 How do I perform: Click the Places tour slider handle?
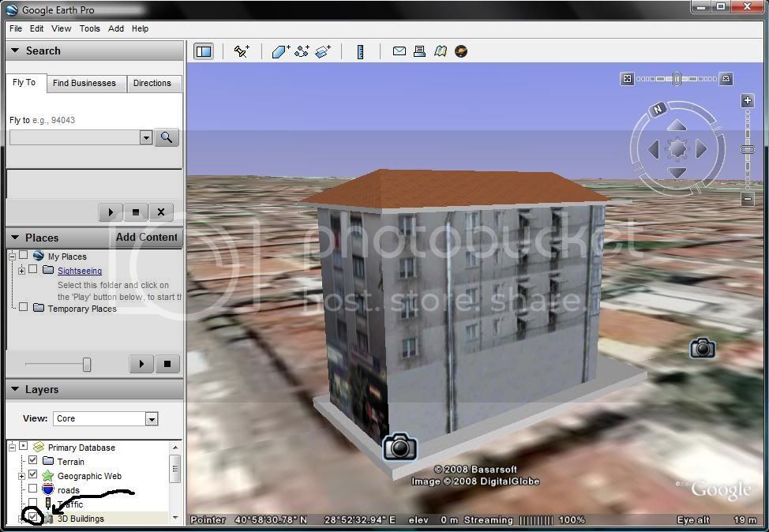(x=87, y=365)
